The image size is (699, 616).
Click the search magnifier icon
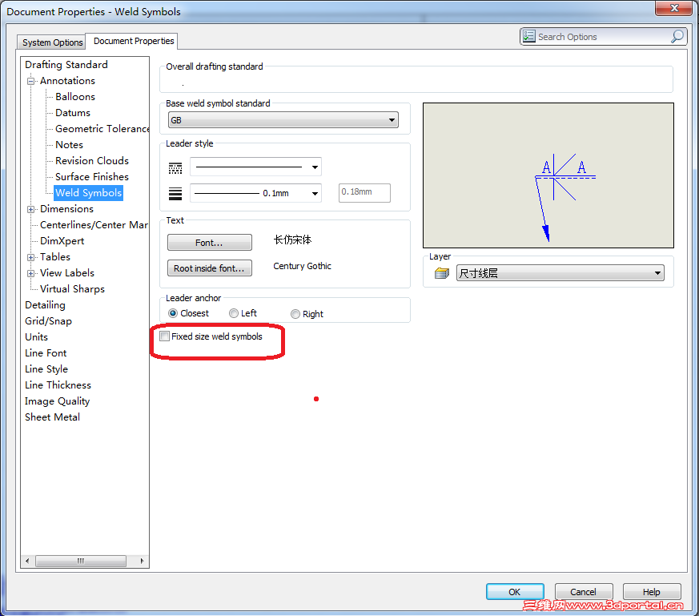(677, 37)
